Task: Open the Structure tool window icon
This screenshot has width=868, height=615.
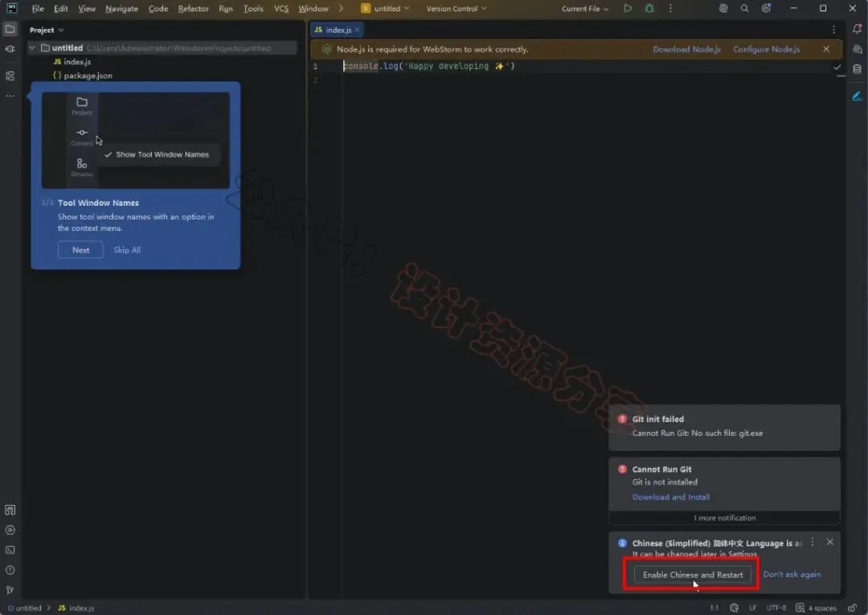Action: pos(10,76)
